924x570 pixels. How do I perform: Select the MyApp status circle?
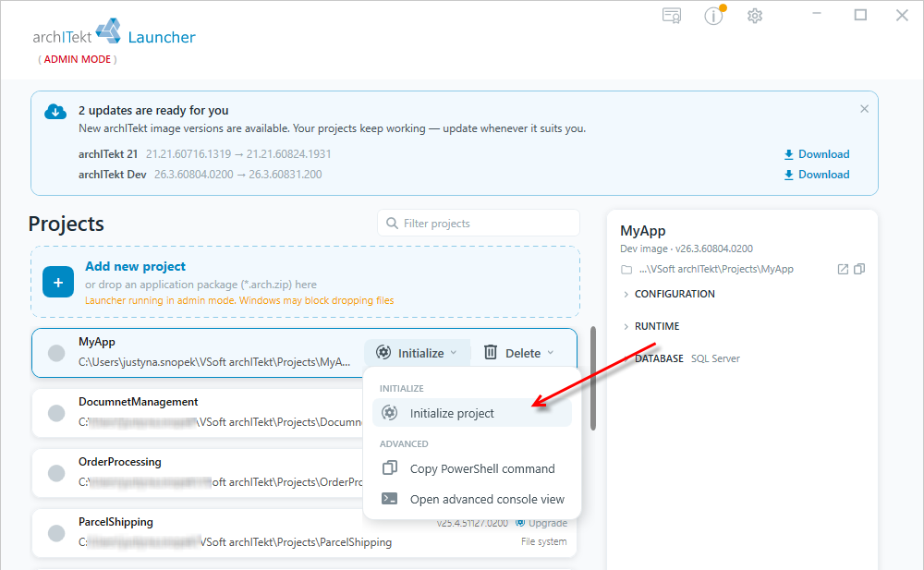tap(56, 353)
